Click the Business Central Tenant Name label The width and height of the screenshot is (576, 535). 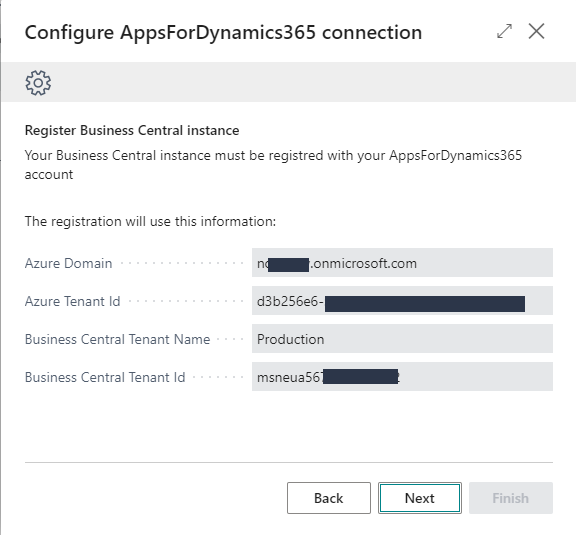pos(118,339)
